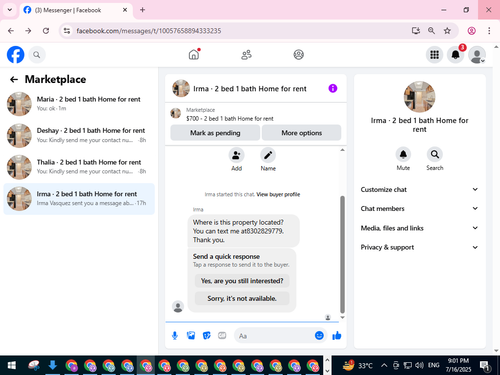Image resolution: width=500 pixels, height=375 pixels.
Task: Open the account profile avatar menu
Action: point(477,55)
